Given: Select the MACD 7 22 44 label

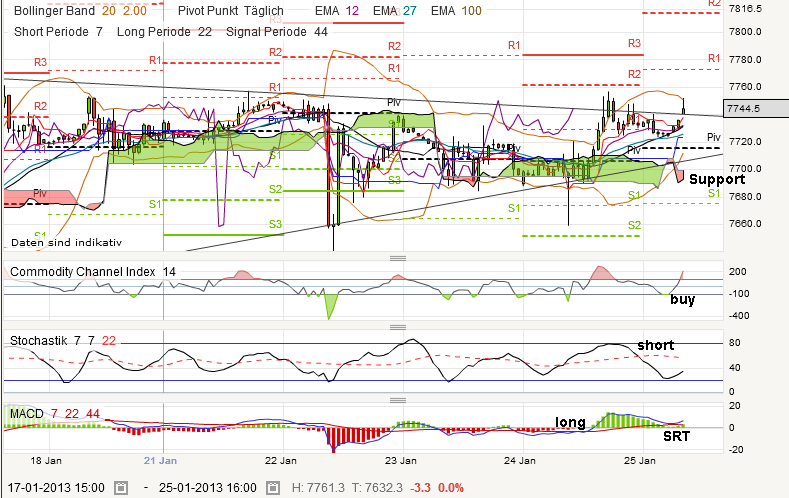Looking at the screenshot, I should tap(55, 413).
